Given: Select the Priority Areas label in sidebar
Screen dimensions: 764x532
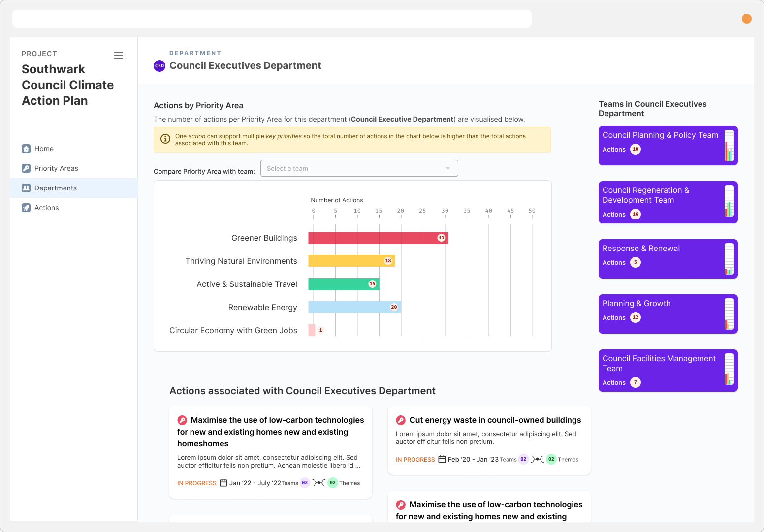Looking at the screenshot, I should click(56, 168).
